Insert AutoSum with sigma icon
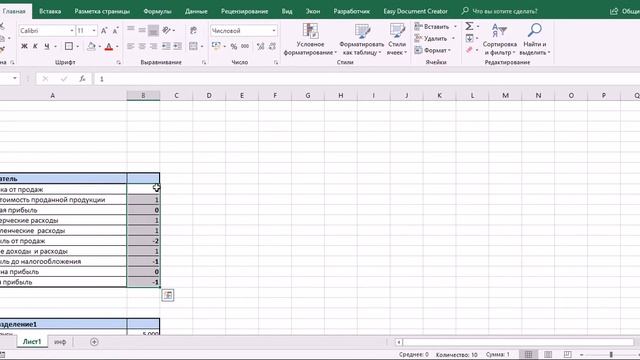 pos(469,27)
